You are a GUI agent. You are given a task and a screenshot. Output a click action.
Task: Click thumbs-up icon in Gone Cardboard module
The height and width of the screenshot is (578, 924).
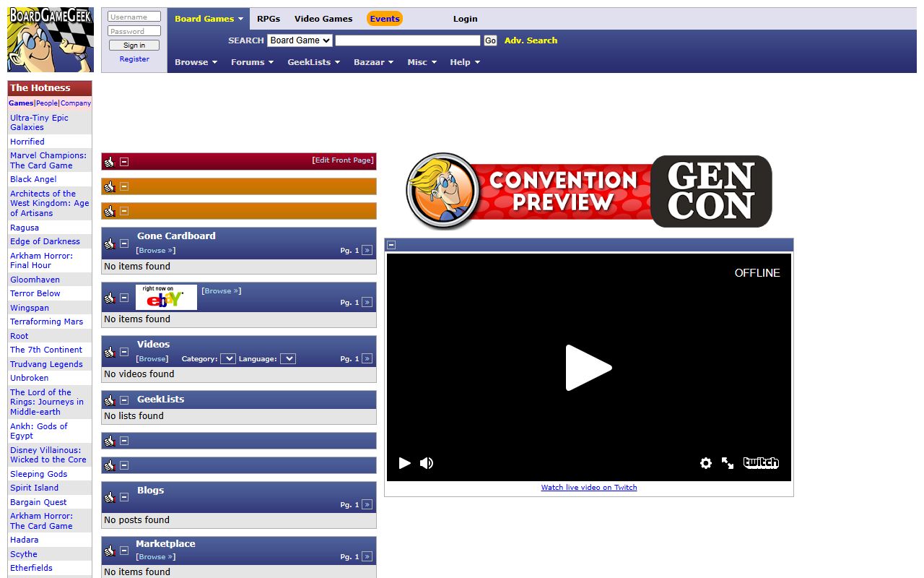click(x=110, y=243)
